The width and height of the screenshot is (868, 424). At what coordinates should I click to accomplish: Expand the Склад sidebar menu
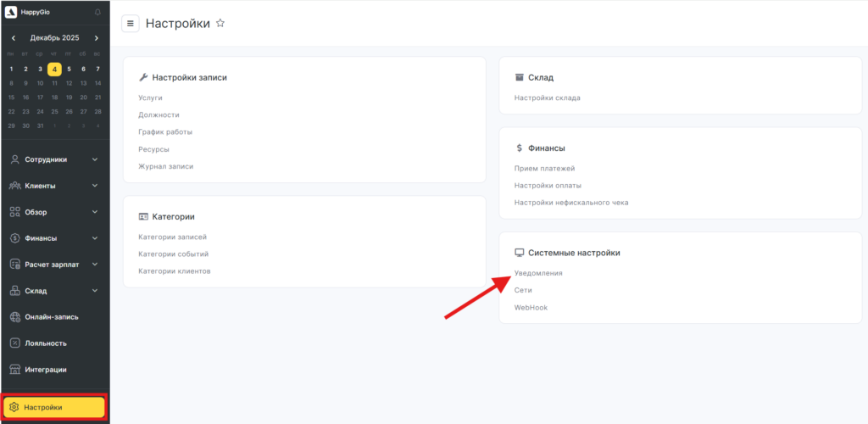pos(54,290)
